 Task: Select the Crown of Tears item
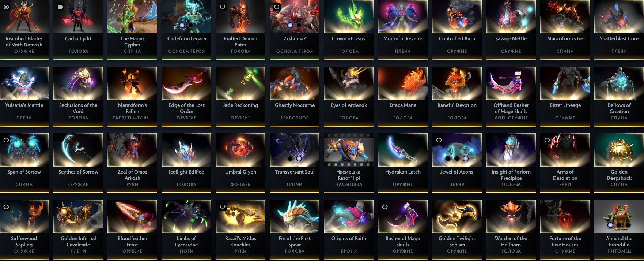click(x=349, y=29)
